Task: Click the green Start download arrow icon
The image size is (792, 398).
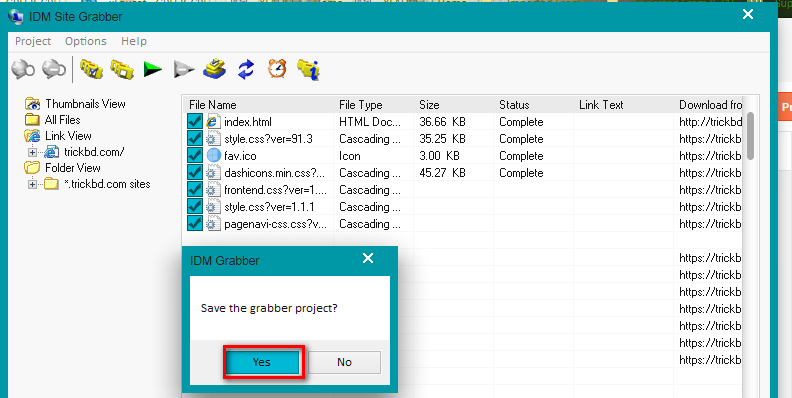Action: pyautogui.click(x=153, y=69)
